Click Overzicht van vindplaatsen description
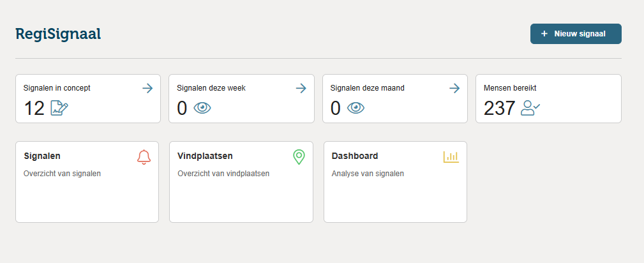Screen dimensions: 644x263 pos(223,173)
